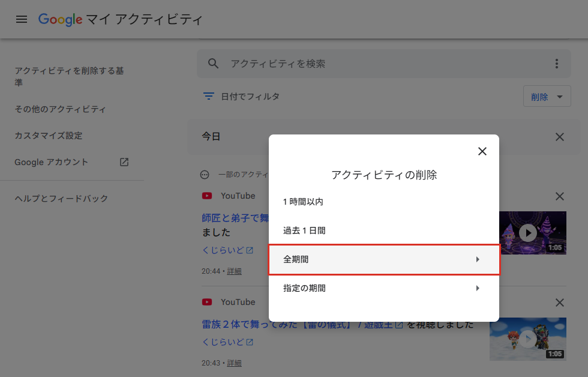Click the search magnifier icon
Screen dimensions: 588x377
(213, 64)
